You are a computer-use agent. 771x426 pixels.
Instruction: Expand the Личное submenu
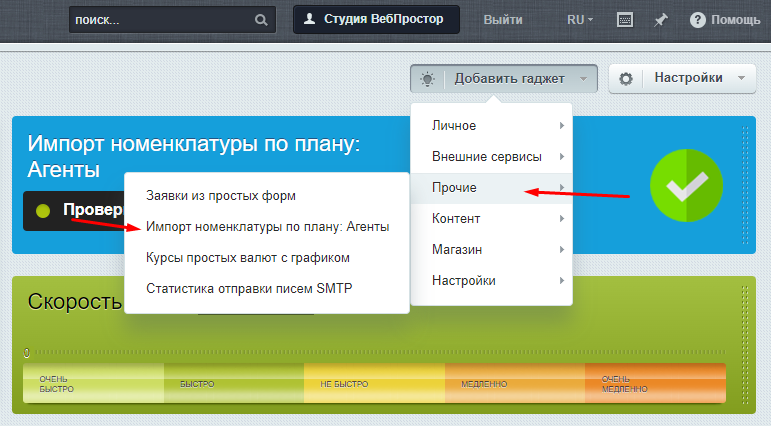(492, 125)
